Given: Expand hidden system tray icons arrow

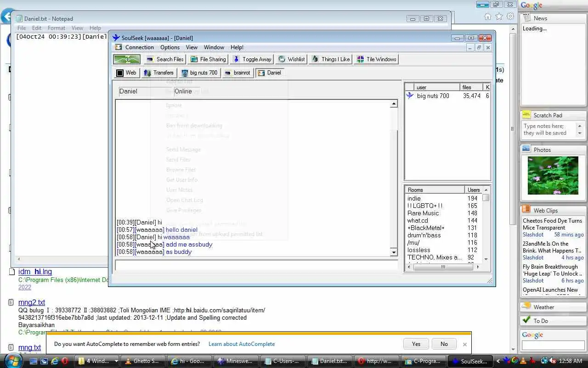Looking at the screenshot, I should [498, 361].
